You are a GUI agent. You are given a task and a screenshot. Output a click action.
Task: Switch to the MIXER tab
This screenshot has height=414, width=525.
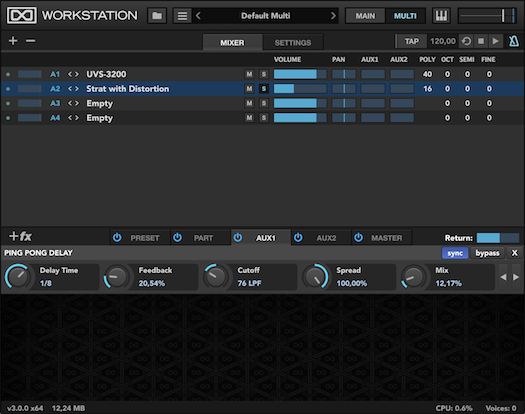click(232, 43)
